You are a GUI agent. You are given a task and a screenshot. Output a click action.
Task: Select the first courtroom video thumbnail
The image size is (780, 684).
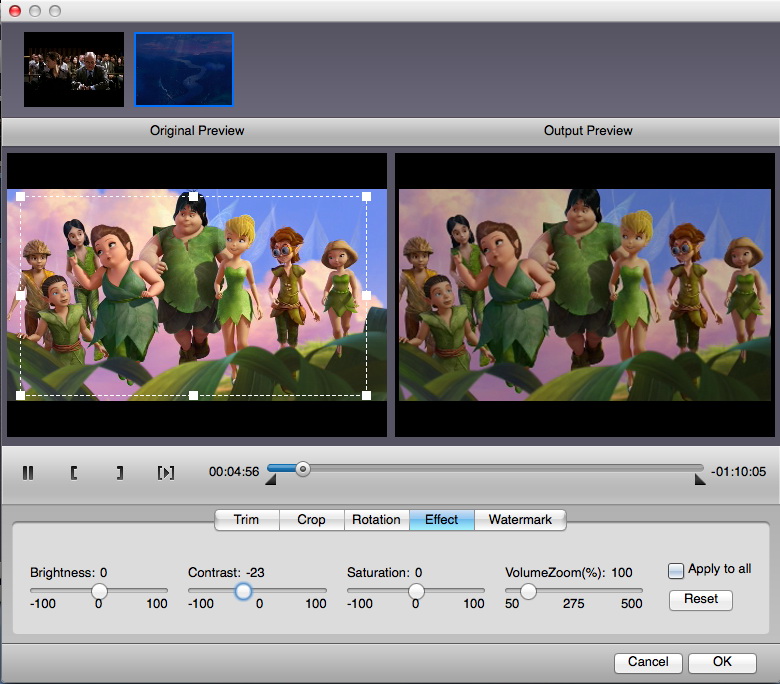(x=74, y=69)
